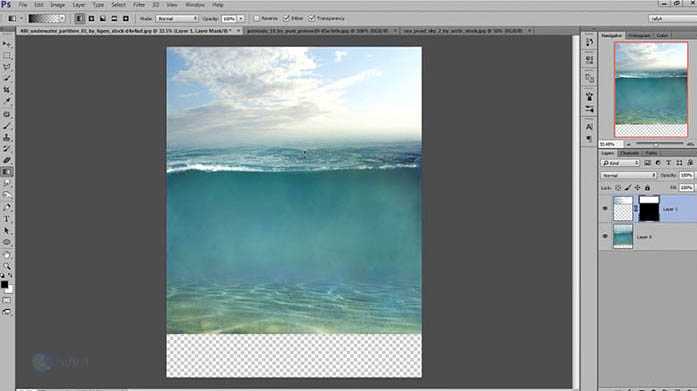This screenshot has width=697, height=391.
Task: Select the Move tool
Action: (x=7, y=44)
